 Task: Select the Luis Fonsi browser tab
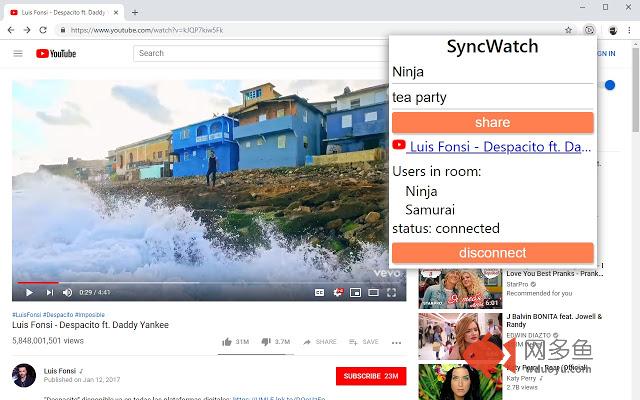60,12
